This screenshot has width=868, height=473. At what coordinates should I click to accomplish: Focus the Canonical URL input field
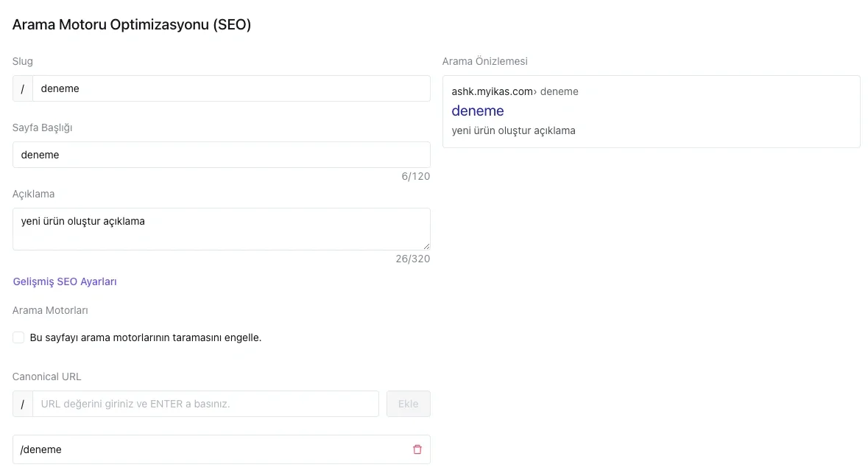click(x=205, y=404)
